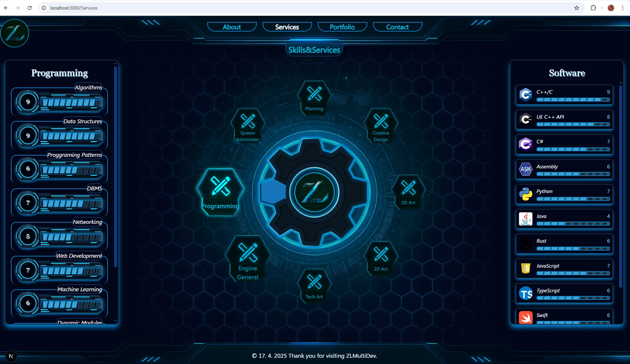Click the C# language icon
This screenshot has width=630, height=364.
pyautogui.click(x=526, y=144)
